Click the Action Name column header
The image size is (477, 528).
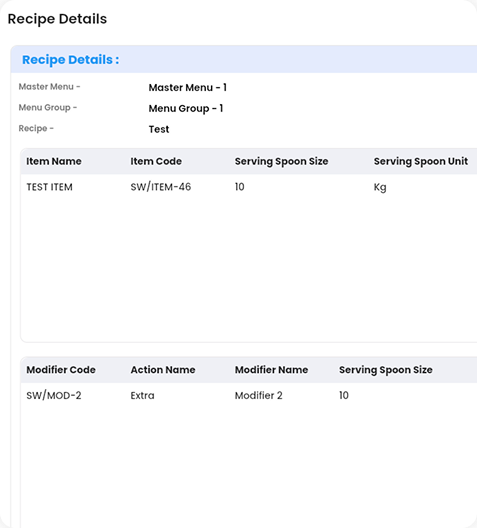(163, 370)
